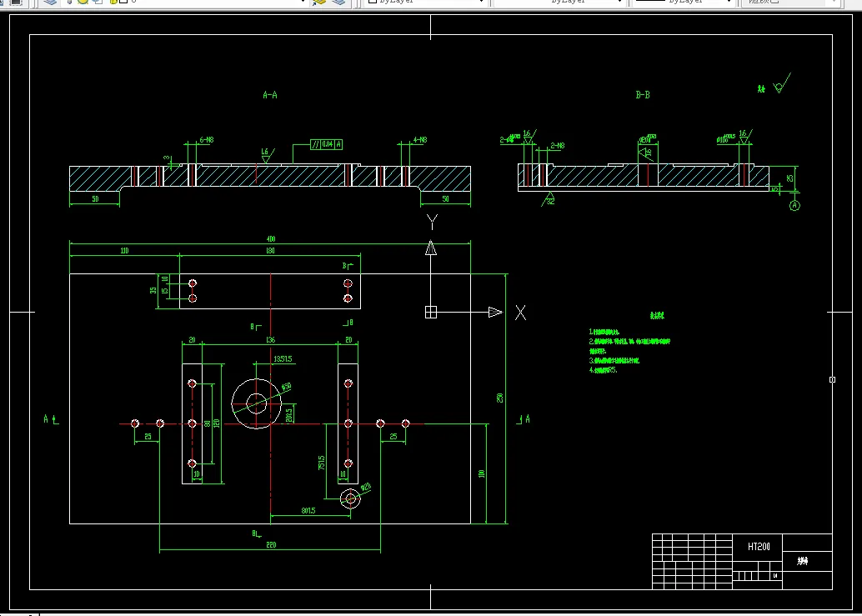Click the right A section cut marker
The width and height of the screenshot is (862, 616).
(x=524, y=419)
